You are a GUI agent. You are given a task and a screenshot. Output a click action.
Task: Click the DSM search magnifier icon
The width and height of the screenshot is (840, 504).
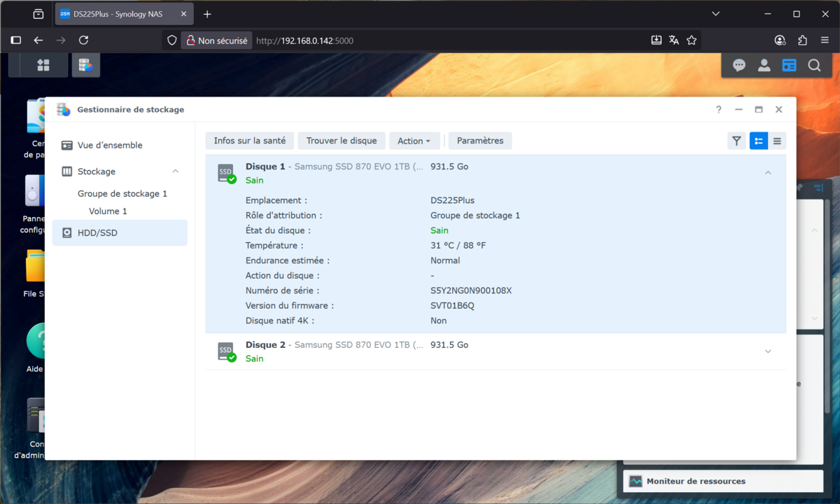click(814, 65)
